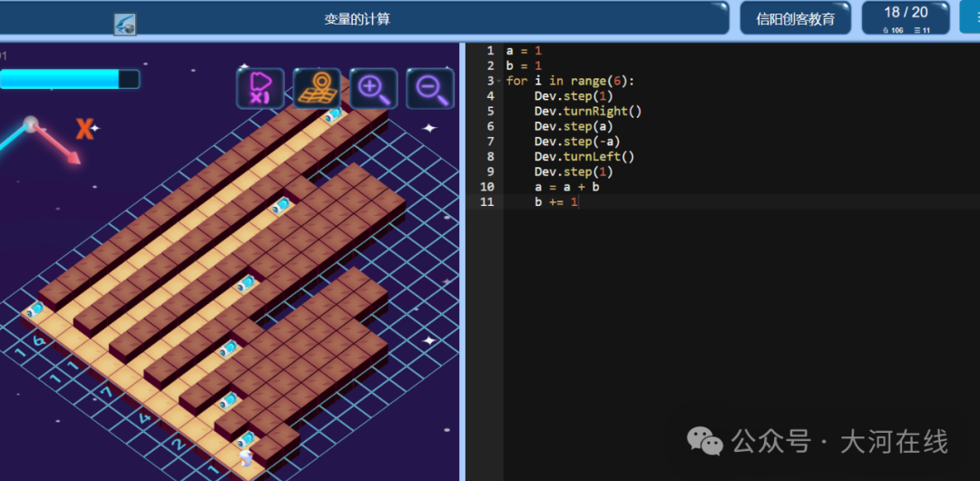980x481 pixels.
Task: Click the cyan energy progress bar
Action: coord(69,79)
